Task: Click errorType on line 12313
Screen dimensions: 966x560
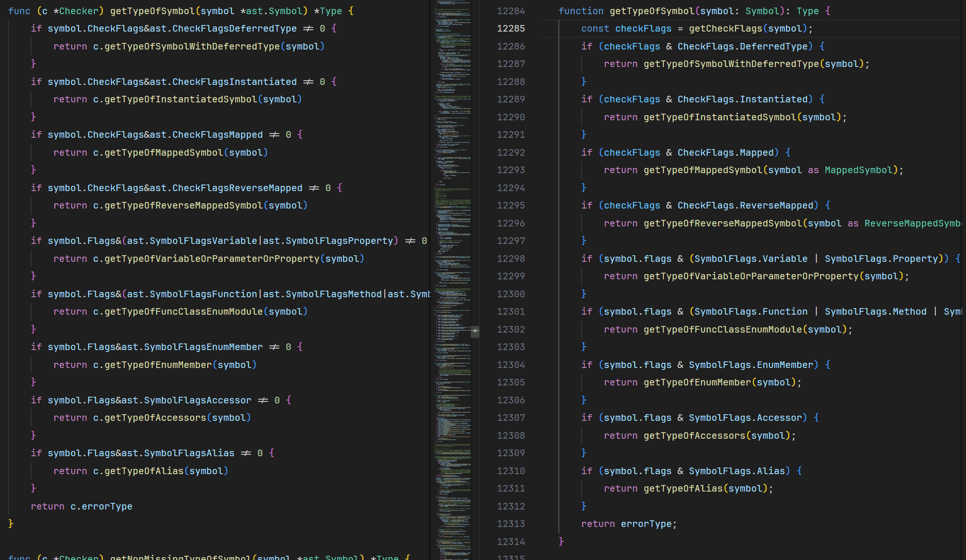Action: (x=646, y=524)
